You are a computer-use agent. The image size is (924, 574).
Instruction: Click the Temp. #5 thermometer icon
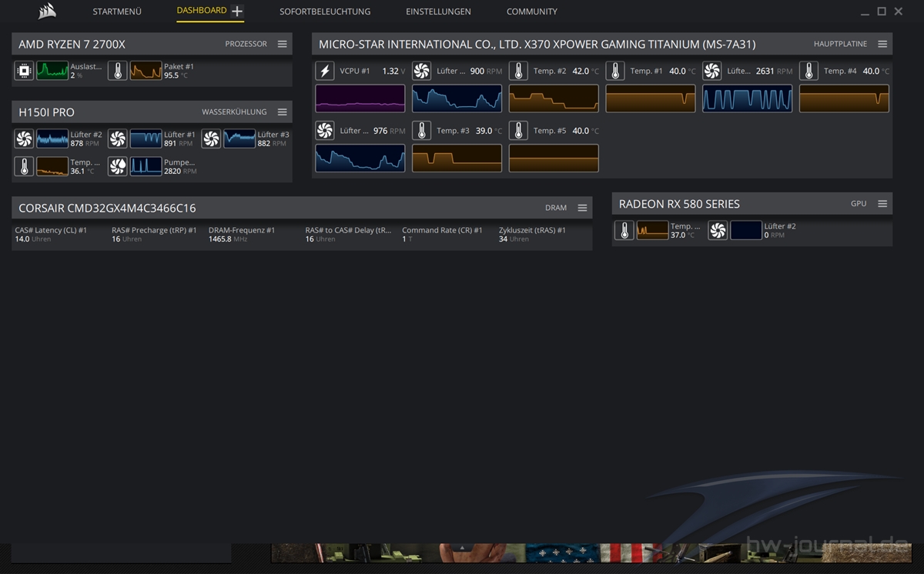point(518,131)
